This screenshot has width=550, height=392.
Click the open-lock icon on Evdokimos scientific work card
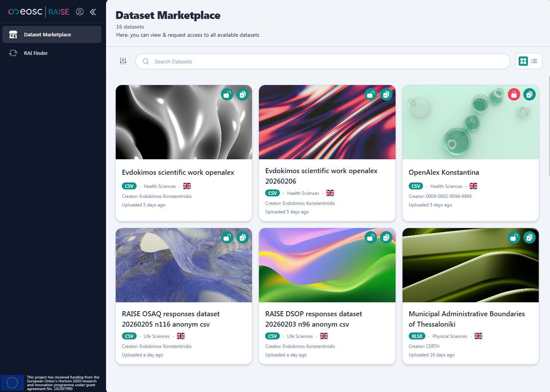(227, 94)
